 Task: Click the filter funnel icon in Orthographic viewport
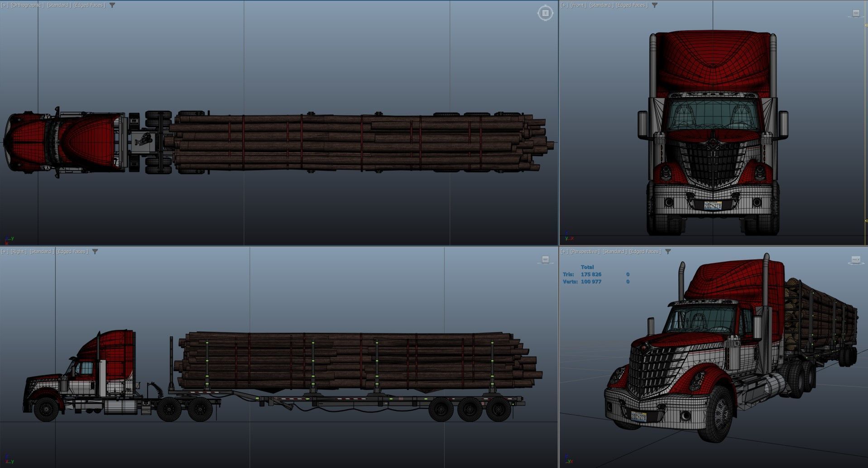(112, 5)
